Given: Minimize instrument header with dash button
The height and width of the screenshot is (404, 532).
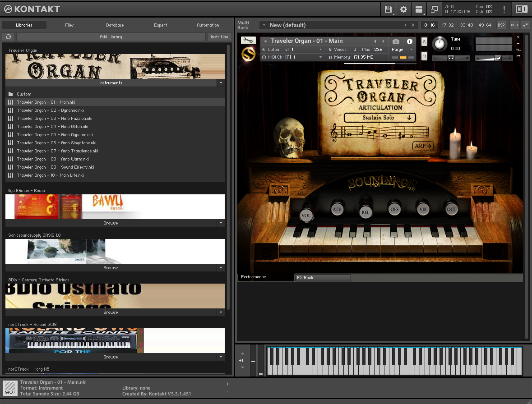Looking at the screenshot, I should tap(518, 43).
